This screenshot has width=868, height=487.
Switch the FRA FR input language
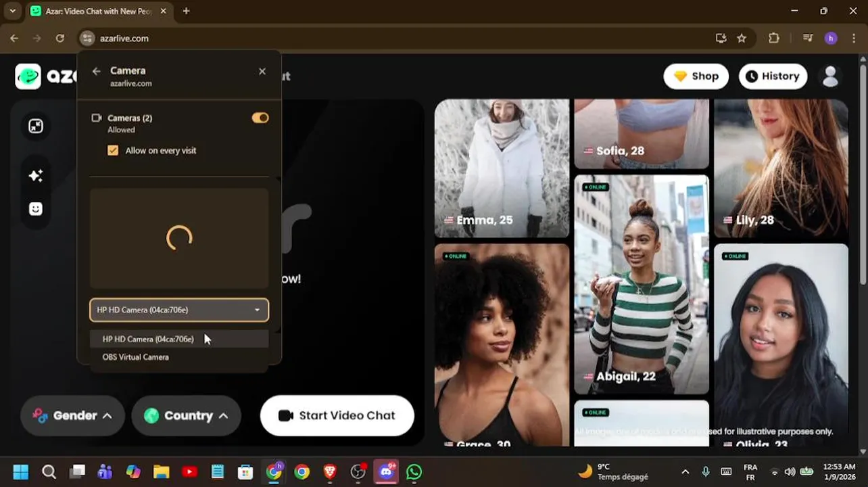pos(750,471)
